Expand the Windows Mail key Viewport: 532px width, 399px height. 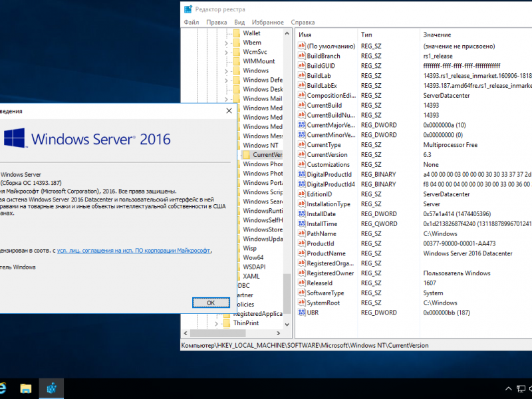tap(226, 99)
